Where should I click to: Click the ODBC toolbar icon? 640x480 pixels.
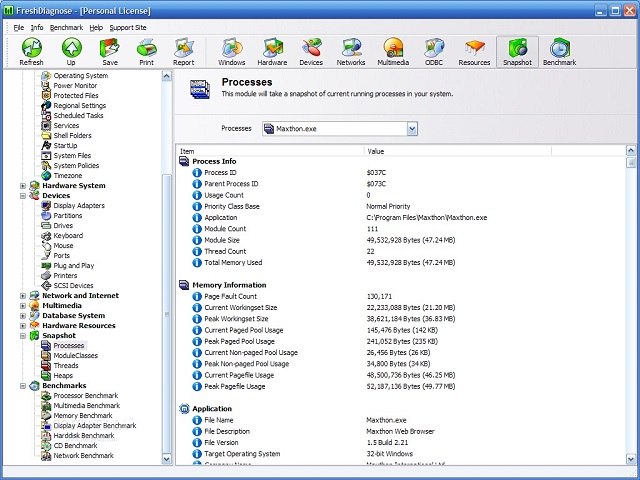tap(434, 51)
